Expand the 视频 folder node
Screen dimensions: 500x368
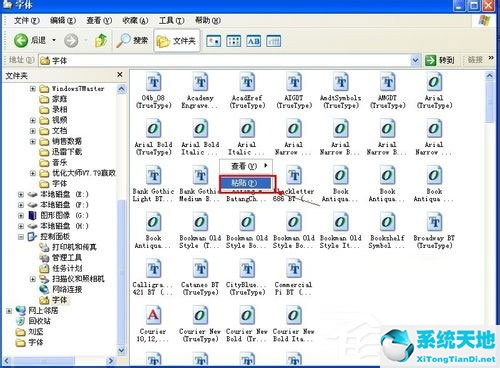pyautogui.click(x=33, y=120)
